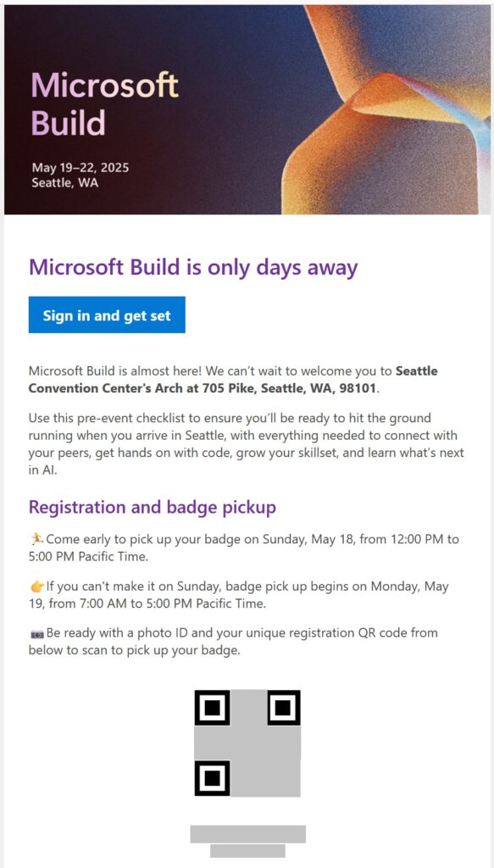Click the colorful ribbon graphic in banner
The image size is (494, 868).
point(386,109)
